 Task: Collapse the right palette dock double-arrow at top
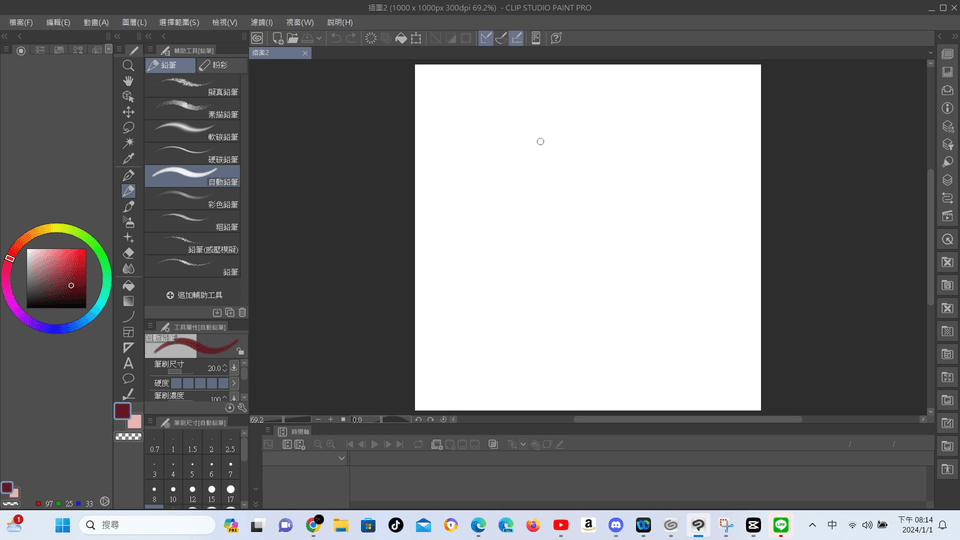954,36
